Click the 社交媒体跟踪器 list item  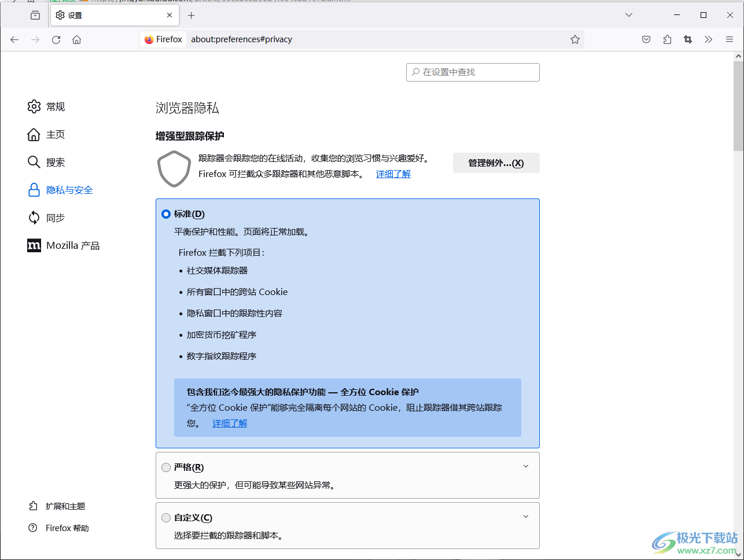(217, 270)
